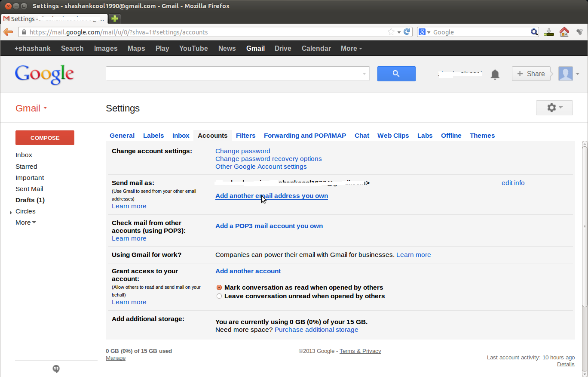Open Sent Mail in the sidebar
The image size is (588, 377).
point(29,189)
